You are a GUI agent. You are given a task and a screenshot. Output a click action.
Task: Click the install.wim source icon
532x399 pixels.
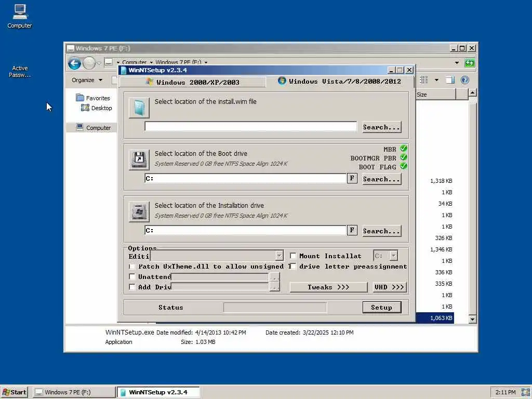point(139,108)
